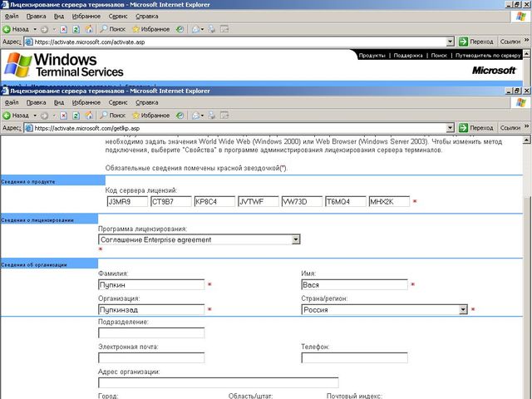Click Home icon in background window toolbar
Image resolution: width=532 pixels, height=399 pixels.
[89, 29]
